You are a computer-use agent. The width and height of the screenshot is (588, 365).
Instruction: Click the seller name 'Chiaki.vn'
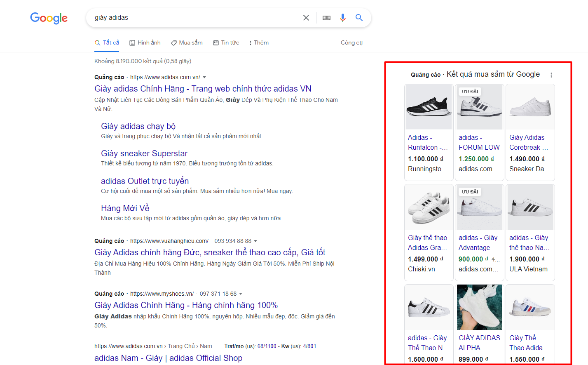click(422, 269)
